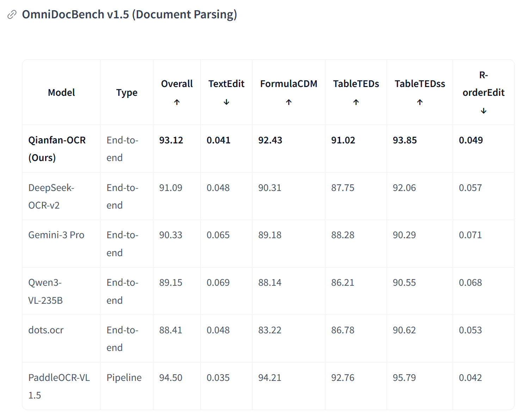
Task: Click the 0.042 R-orderEdit value
Action: coord(470,378)
